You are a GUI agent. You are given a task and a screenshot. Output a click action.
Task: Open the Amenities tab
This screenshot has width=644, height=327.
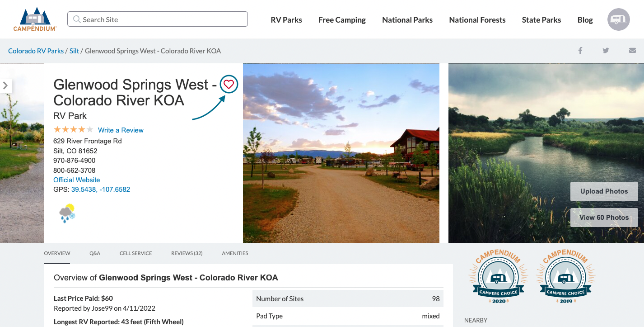pyautogui.click(x=235, y=253)
